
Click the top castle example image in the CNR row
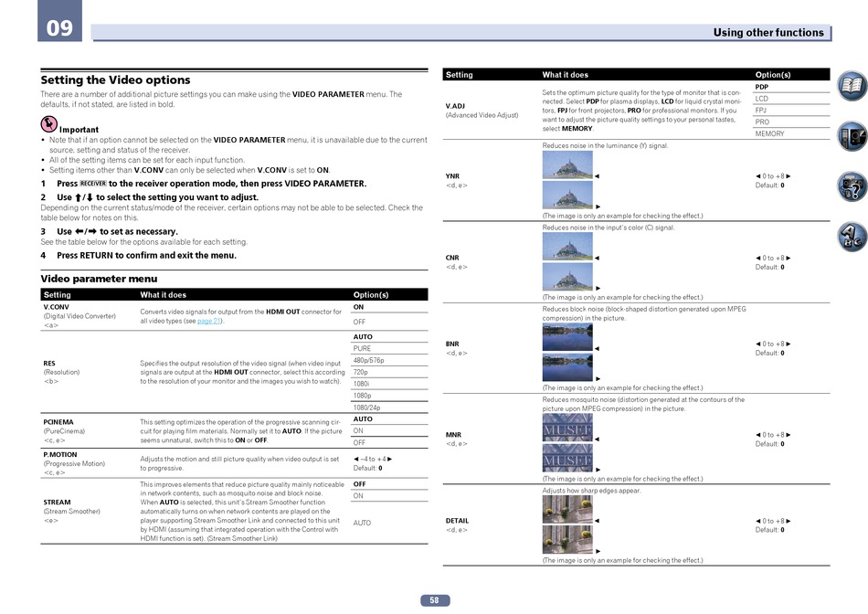pos(567,246)
